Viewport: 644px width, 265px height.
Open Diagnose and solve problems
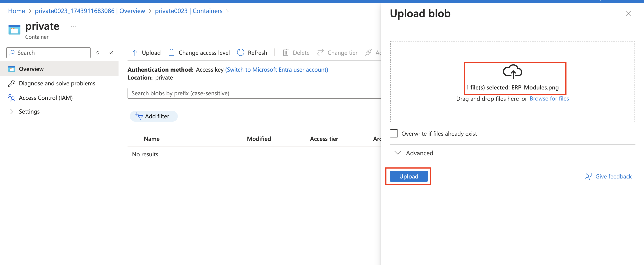click(57, 83)
